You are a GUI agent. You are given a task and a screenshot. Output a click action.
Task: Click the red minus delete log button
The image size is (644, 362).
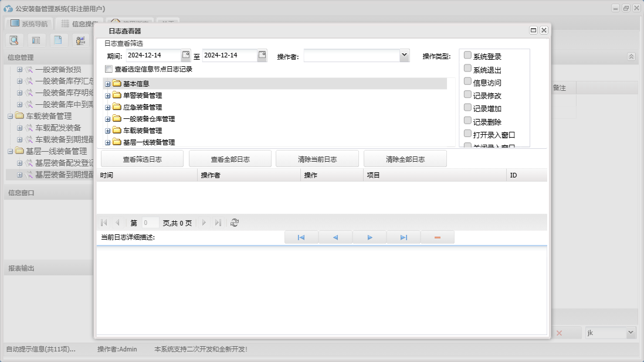438,237
